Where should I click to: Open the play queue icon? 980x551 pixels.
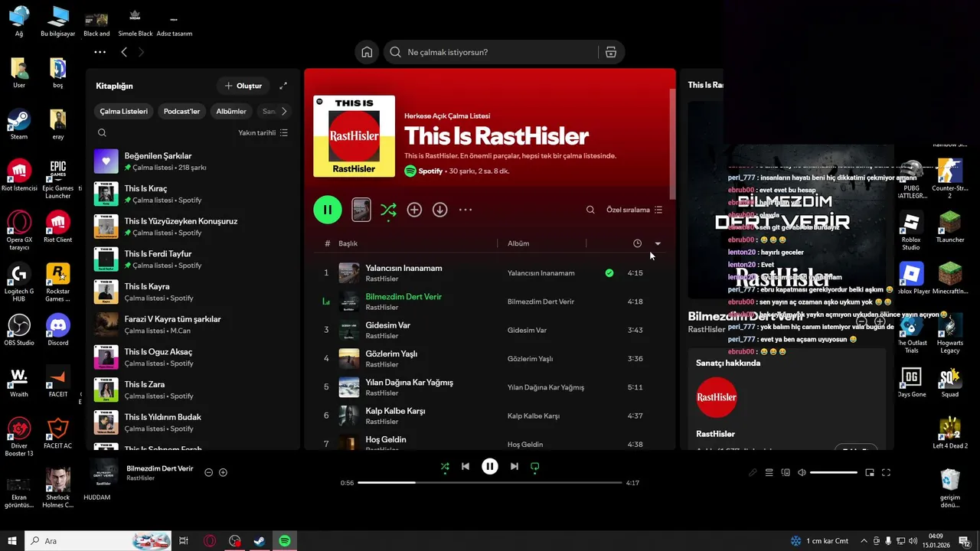pyautogui.click(x=769, y=473)
